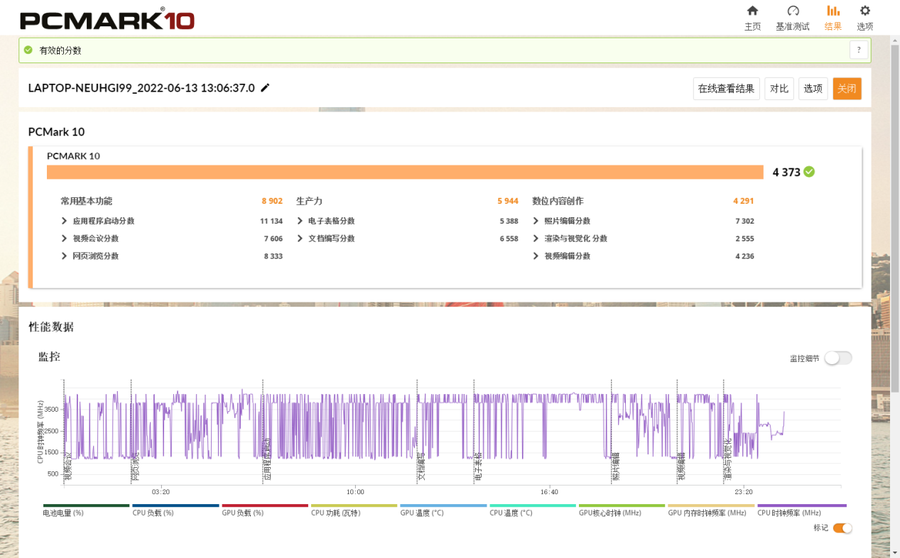Toggle the 监控细节 monitoring details switch
This screenshot has width=900, height=558.
click(x=838, y=358)
